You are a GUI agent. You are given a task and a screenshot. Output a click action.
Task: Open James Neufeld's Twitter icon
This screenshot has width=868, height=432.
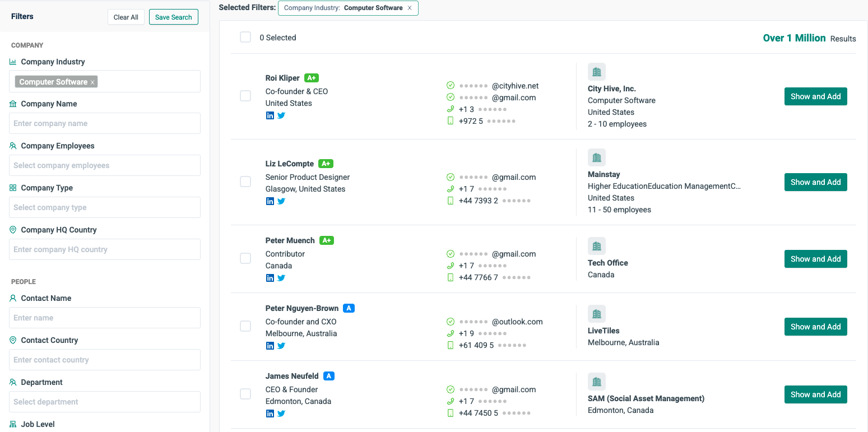(281, 414)
